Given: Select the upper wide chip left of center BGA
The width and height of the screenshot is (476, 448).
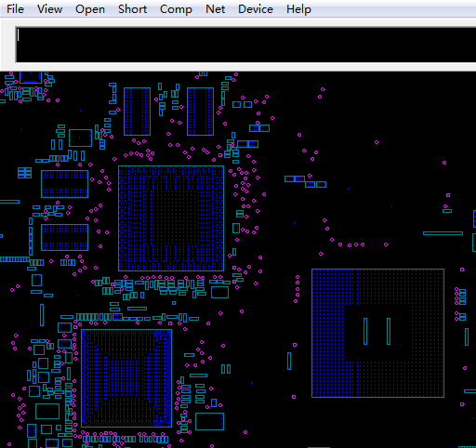Looking at the screenshot, I should pyautogui.click(x=64, y=184).
